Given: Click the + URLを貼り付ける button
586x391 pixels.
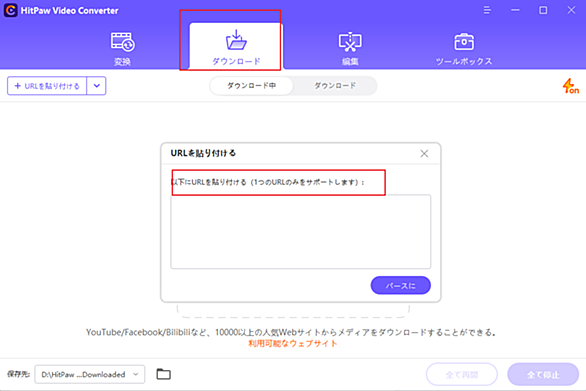Looking at the screenshot, I should [x=47, y=86].
